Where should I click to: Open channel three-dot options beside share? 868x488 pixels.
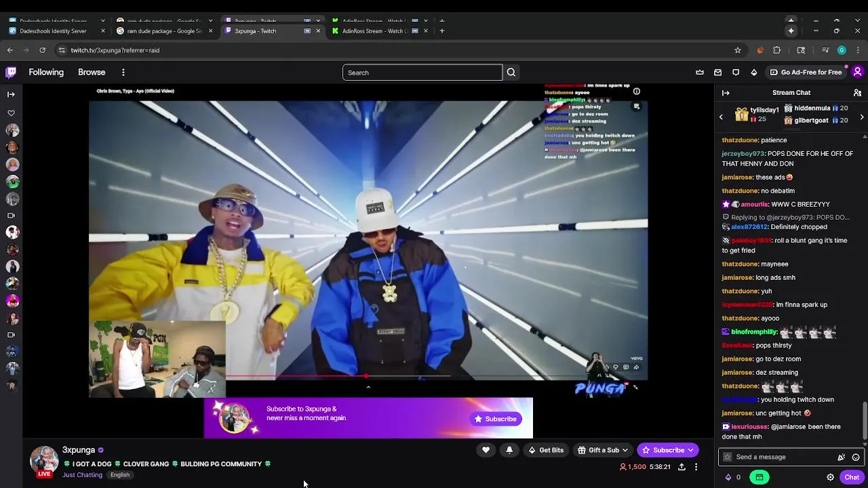pyautogui.click(x=696, y=467)
